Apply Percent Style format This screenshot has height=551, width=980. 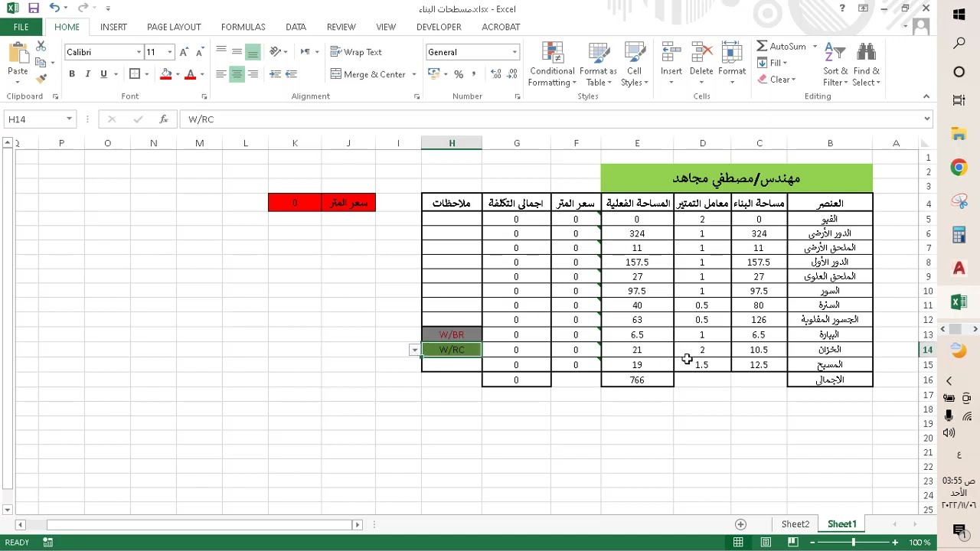459,74
